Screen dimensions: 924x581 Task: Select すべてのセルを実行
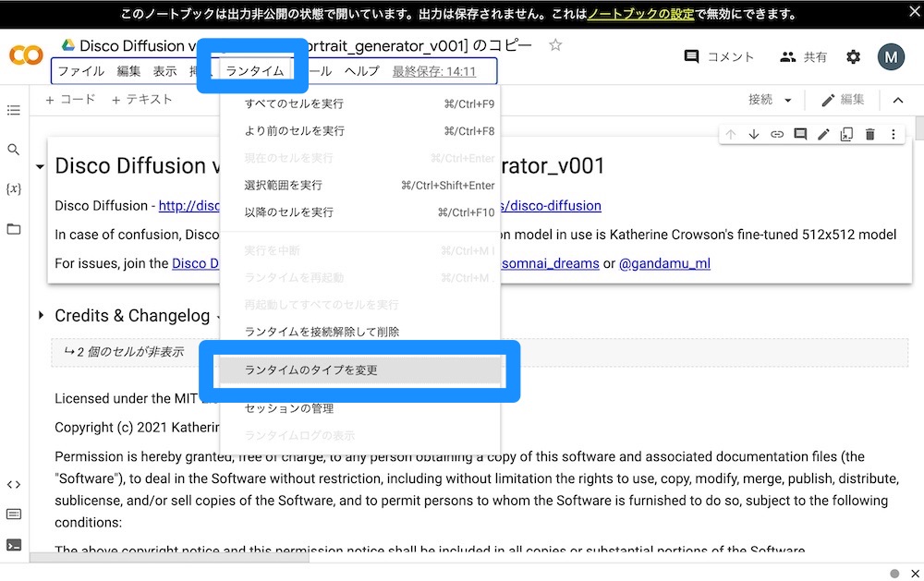[x=360, y=103]
